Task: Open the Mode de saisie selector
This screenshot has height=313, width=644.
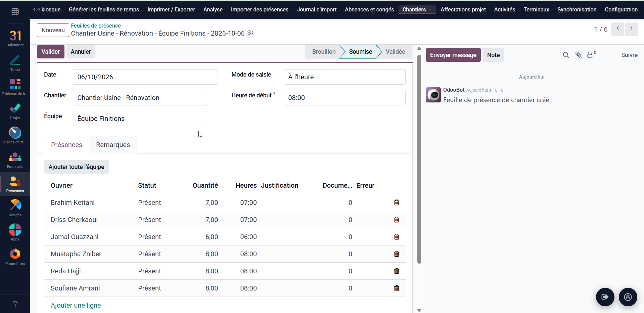Action: 344,77
